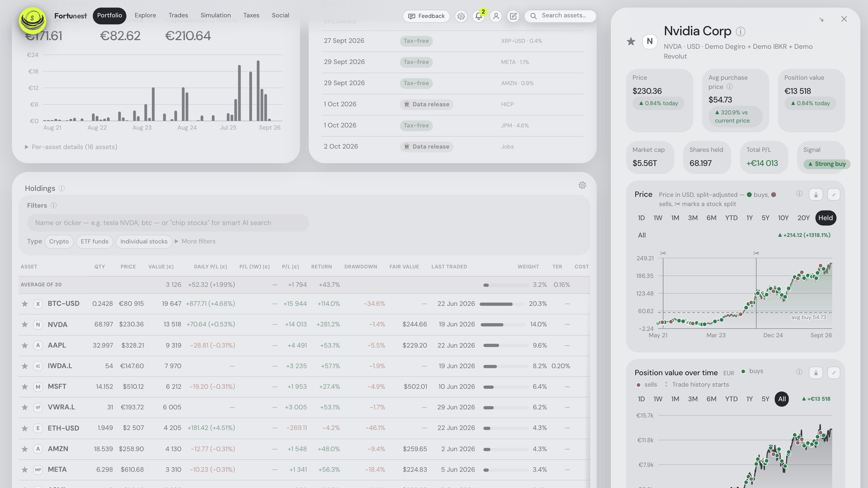Open notifications bell with badge 2
This screenshot has height=488, width=868.
(x=478, y=16)
